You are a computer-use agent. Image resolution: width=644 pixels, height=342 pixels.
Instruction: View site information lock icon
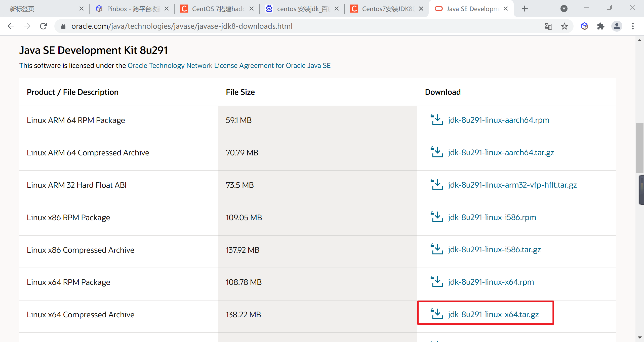click(63, 26)
